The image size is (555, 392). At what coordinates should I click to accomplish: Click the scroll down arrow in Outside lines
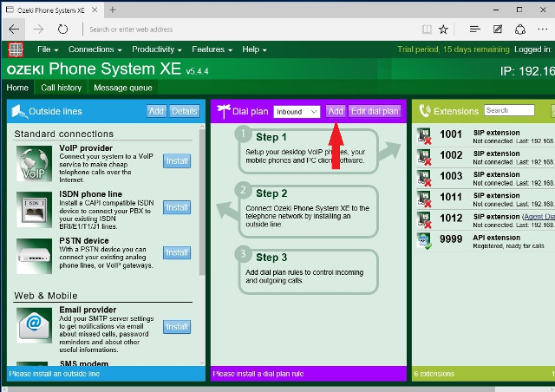pyautogui.click(x=202, y=363)
